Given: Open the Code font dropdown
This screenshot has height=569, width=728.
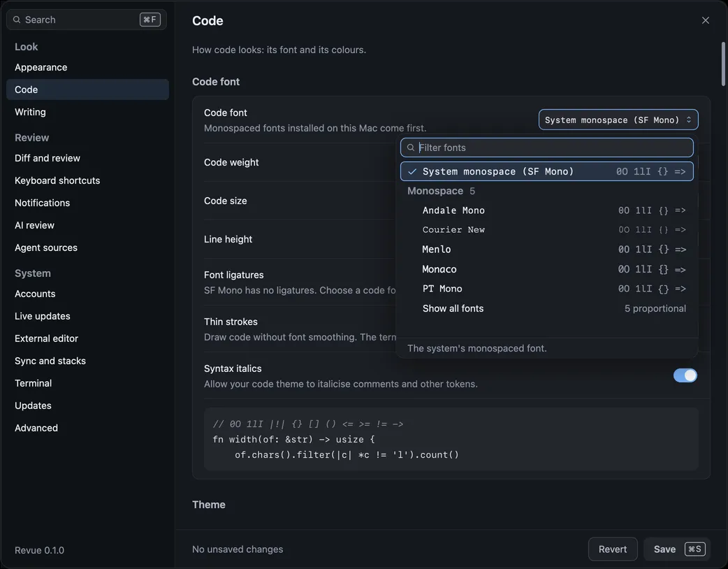Looking at the screenshot, I should click(618, 120).
